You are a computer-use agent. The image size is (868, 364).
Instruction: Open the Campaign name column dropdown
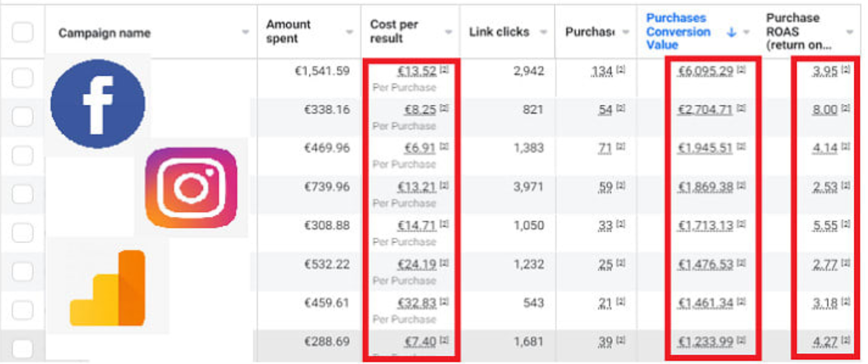pyautogui.click(x=245, y=33)
